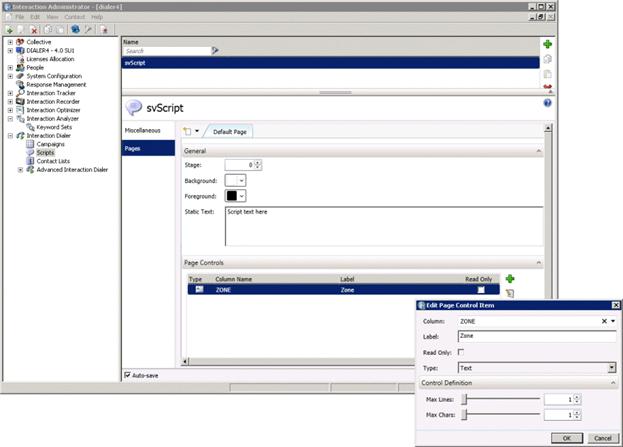The image size is (623, 447).
Task: Open the Edit menu
Action: [35, 17]
